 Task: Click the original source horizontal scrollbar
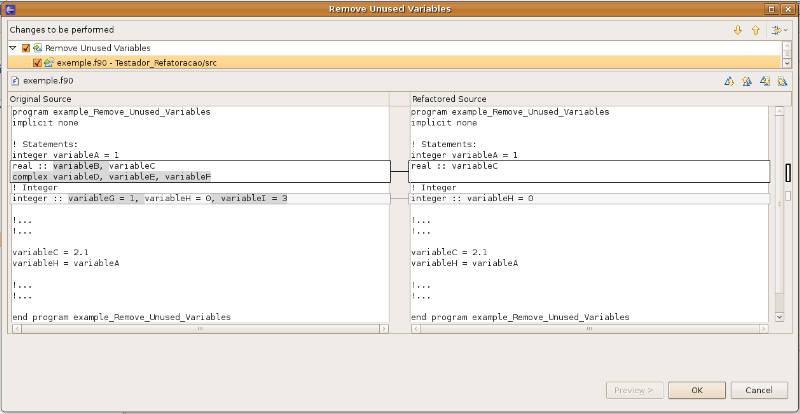199,329
